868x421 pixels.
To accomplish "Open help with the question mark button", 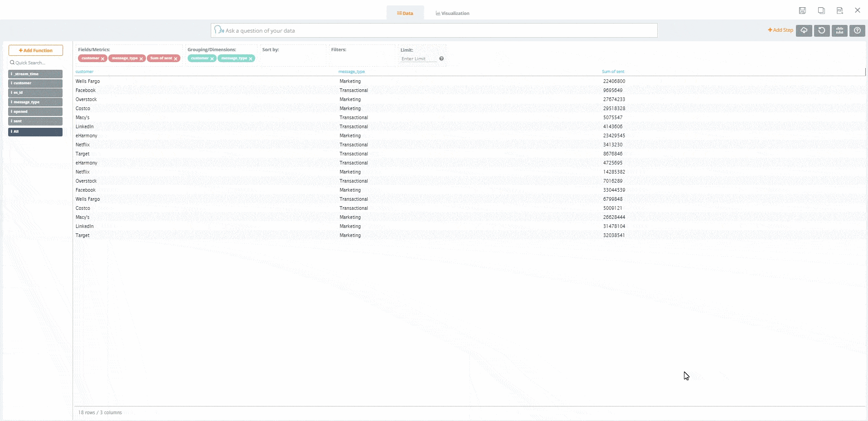I will [857, 30].
